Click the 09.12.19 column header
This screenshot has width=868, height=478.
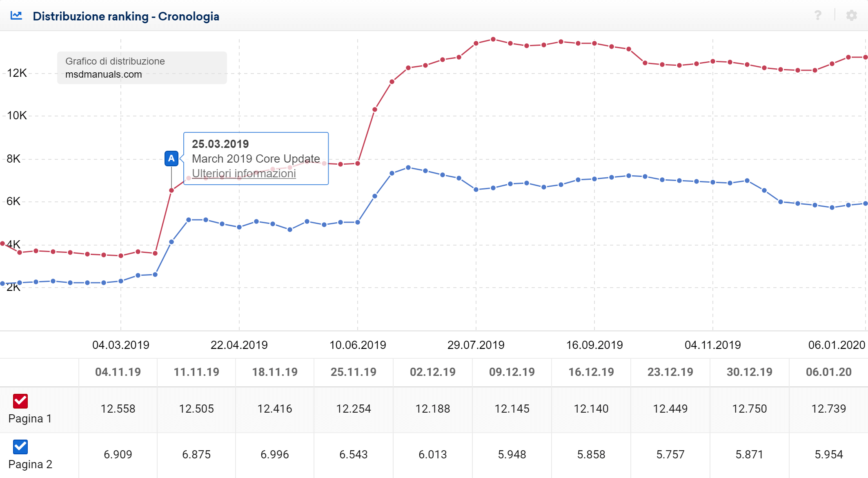[x=512, y=372]
